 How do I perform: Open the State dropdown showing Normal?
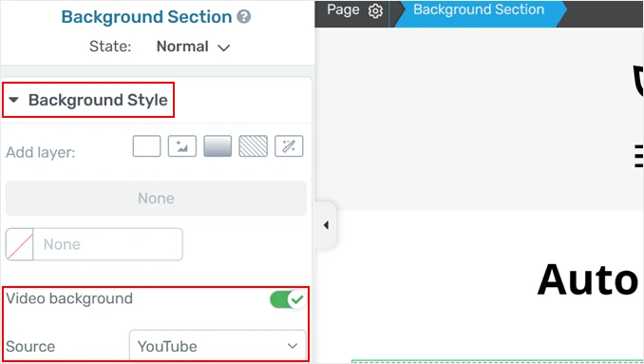tap(193, 47)
